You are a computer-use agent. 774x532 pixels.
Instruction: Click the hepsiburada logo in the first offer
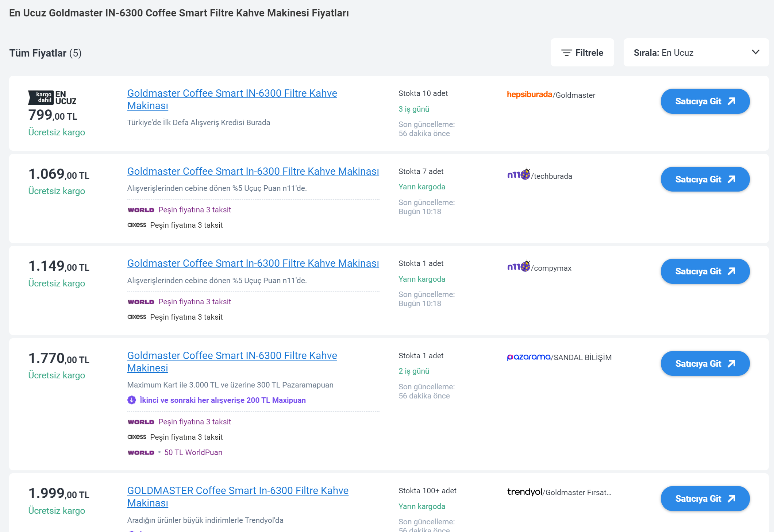529,94
